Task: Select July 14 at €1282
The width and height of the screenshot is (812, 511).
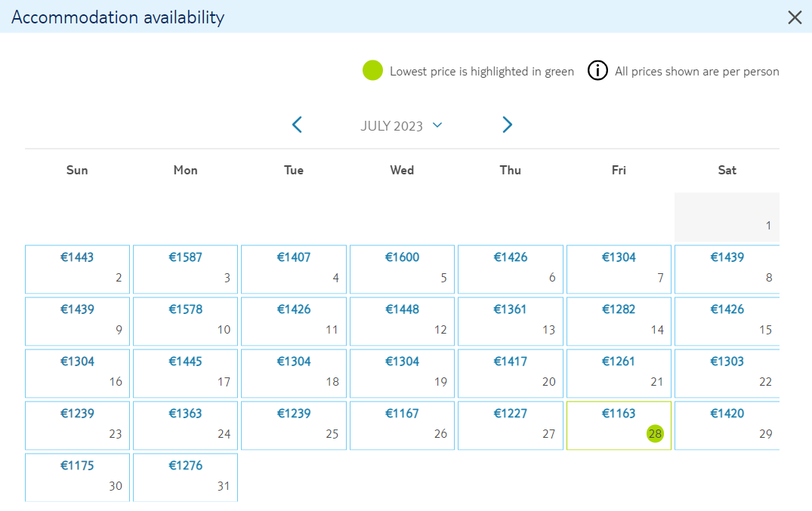Action: click(619, 322)
